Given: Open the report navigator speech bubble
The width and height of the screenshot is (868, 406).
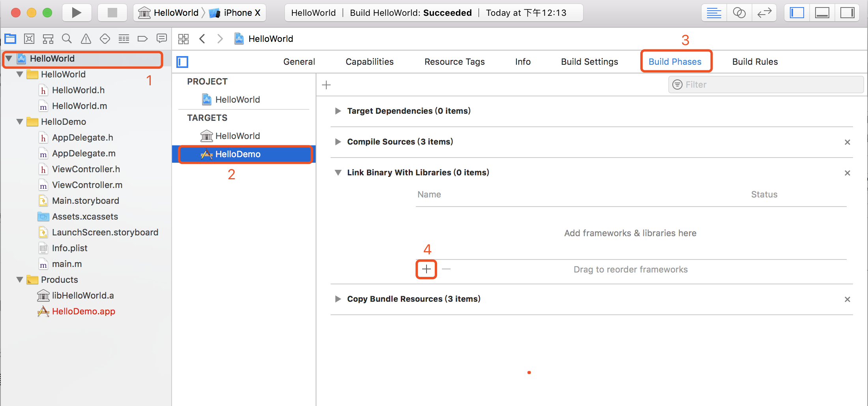Looking at the screenshot, I should (x=162, y=39).
